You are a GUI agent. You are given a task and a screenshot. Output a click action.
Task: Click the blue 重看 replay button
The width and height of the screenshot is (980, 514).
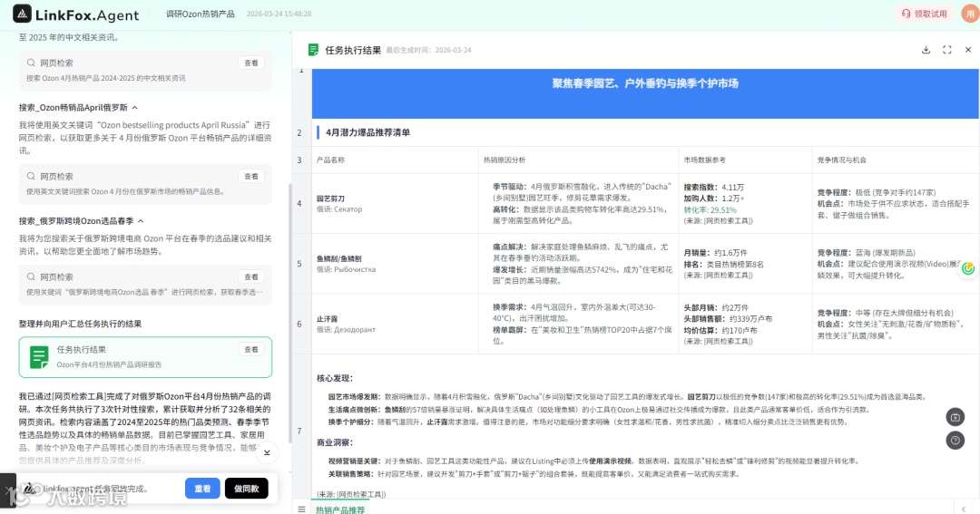coord(202,489)
